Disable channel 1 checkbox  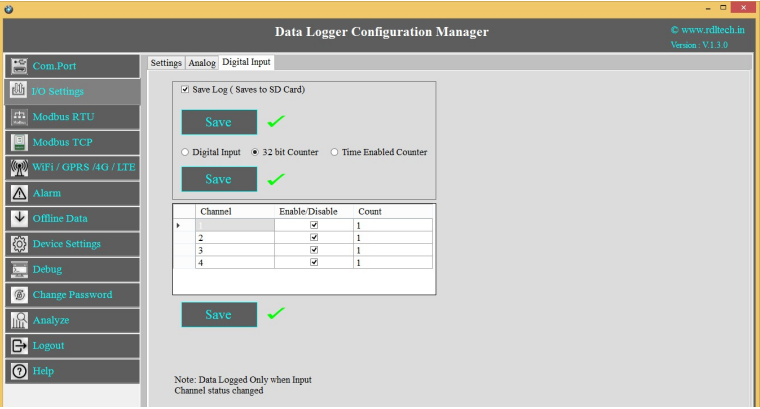click(314, 225)
